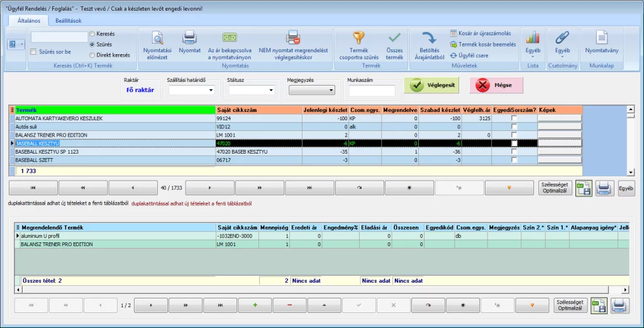Sort by the Jelenlegi készlet column header
The height and width of the screenshot is (328, 644).
pyautogui.click(x=326, y=110)
